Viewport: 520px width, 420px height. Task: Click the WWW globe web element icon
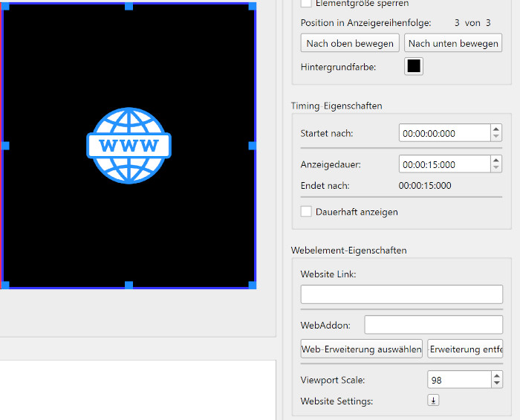[x=129, y=145]
